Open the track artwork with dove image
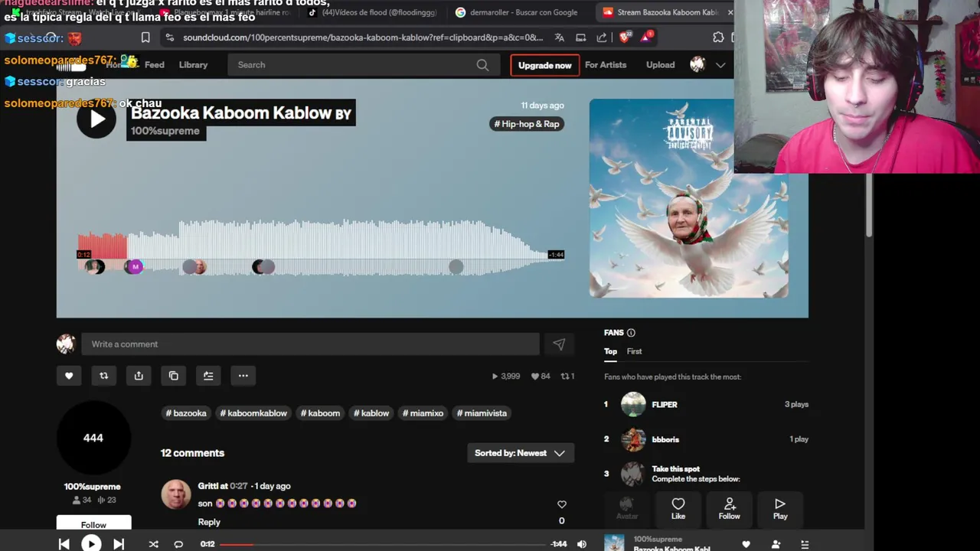Viewport: 980px width, 551px height. pos(689,198)
